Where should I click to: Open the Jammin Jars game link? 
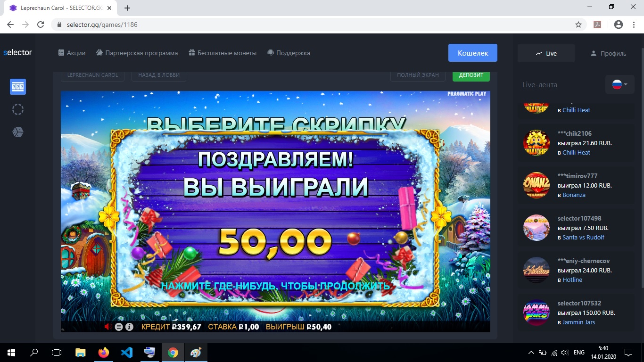point(578,322)
